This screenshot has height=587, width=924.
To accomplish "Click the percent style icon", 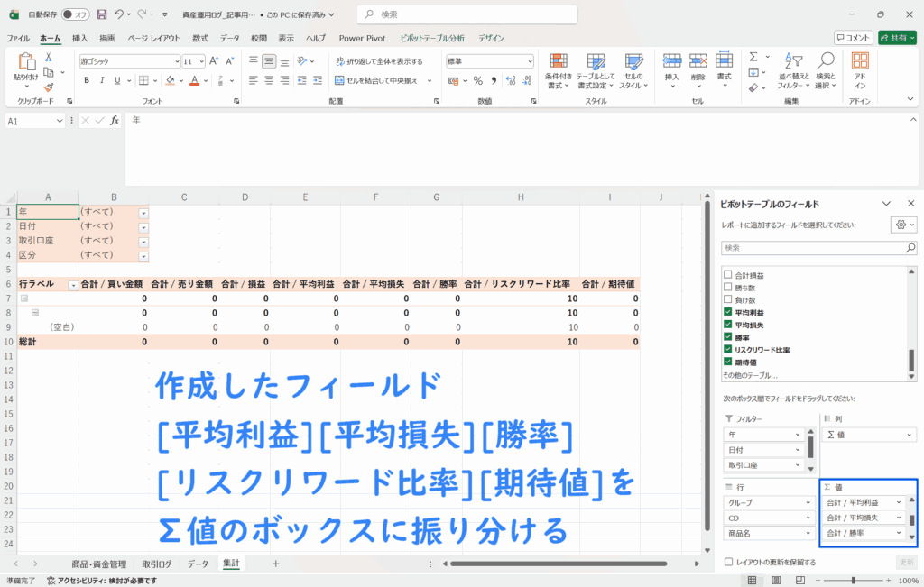I will click(x=478, y=80).
